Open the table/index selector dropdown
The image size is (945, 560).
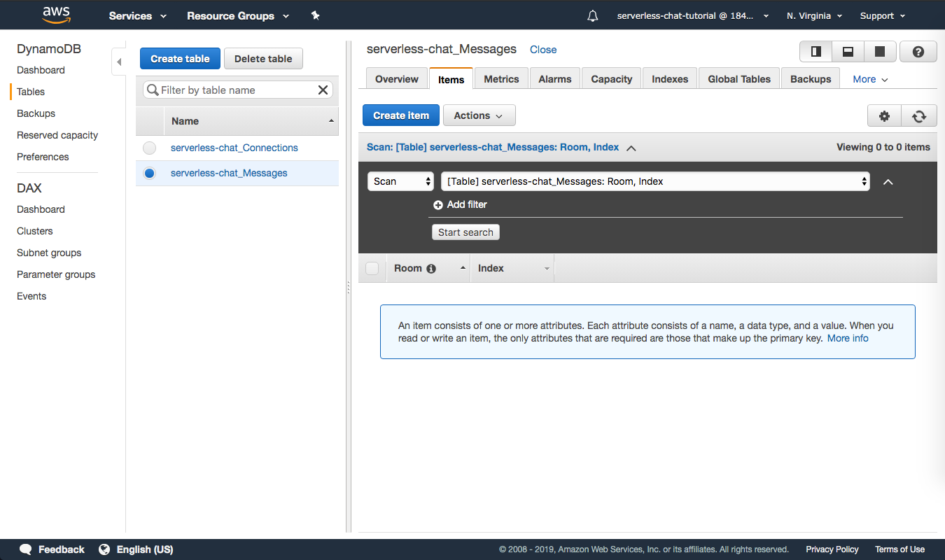(656, 181)
